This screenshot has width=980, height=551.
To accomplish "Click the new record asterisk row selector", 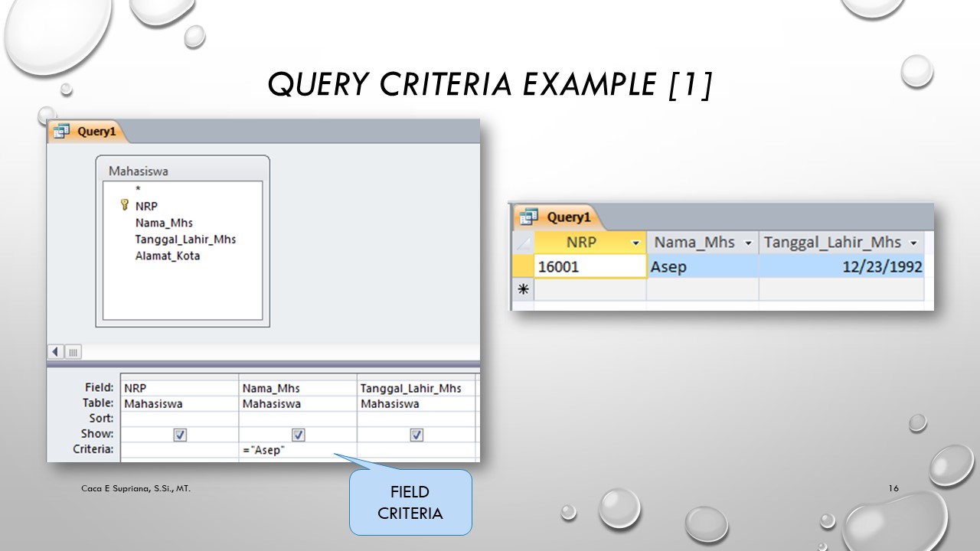I will (x=523, y=289).
